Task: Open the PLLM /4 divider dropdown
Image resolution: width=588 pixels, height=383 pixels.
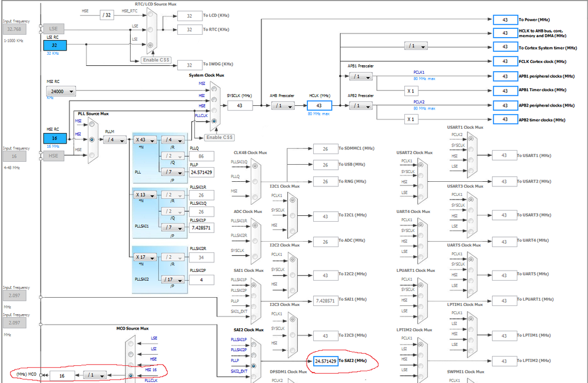Action: [115, 140]
